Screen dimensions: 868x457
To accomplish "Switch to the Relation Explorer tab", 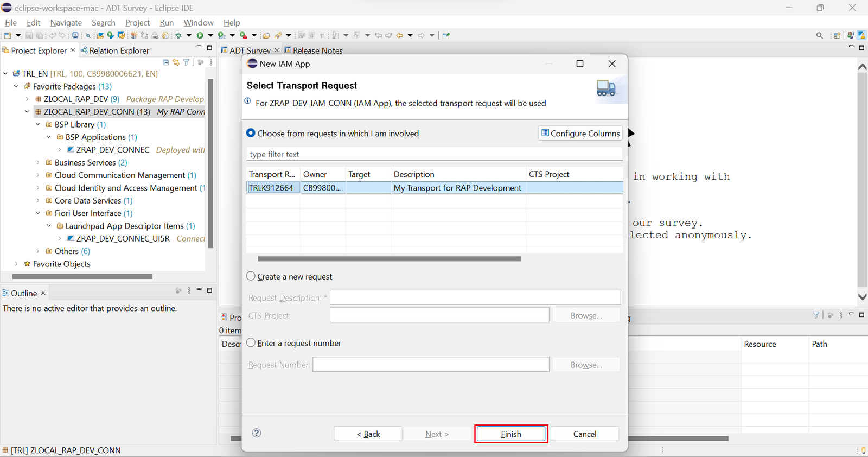I will (x=114, y=50).
